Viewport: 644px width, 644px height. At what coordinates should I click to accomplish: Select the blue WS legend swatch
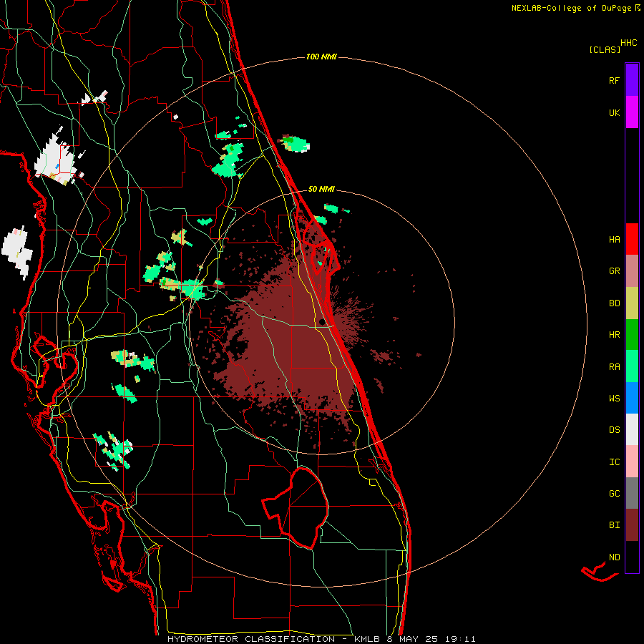tap(632, 398)
